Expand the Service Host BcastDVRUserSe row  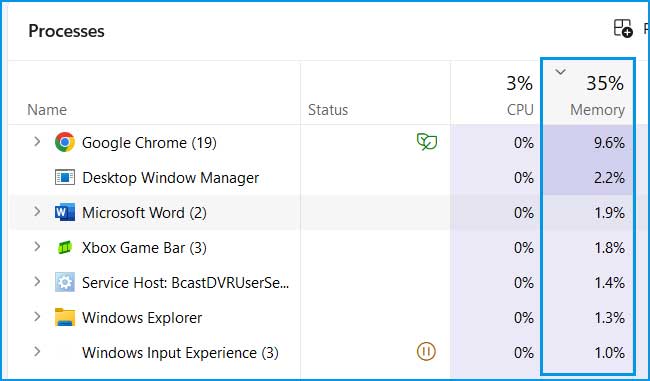37,282
